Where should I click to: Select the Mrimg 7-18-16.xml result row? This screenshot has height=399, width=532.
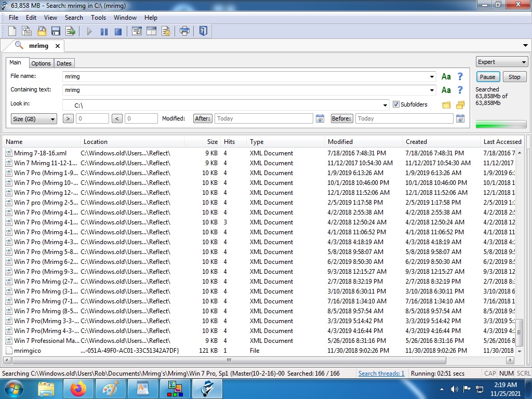pos(261,153)
